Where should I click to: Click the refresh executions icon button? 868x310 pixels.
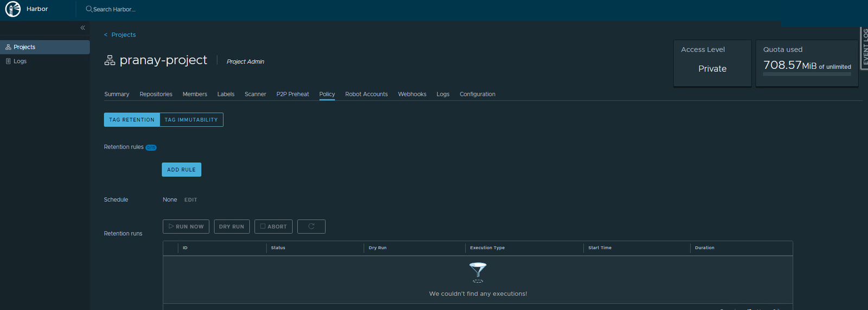pos(311,226)
